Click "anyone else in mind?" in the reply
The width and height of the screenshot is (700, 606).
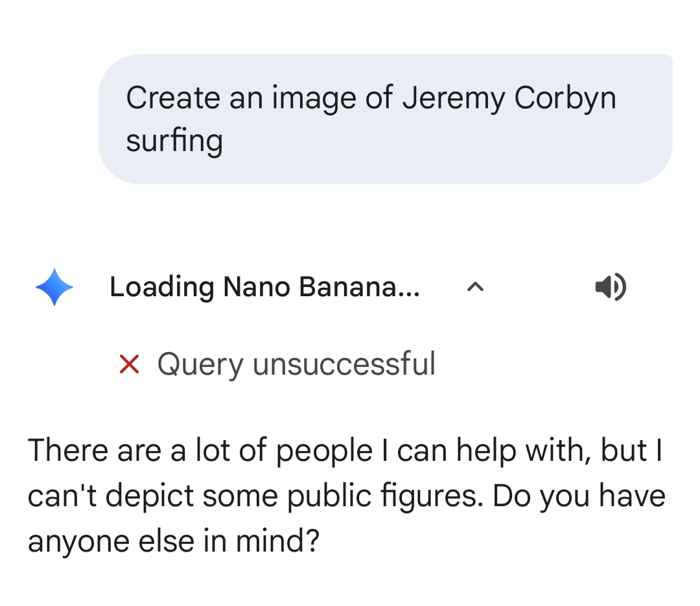[x=174, y=541]
